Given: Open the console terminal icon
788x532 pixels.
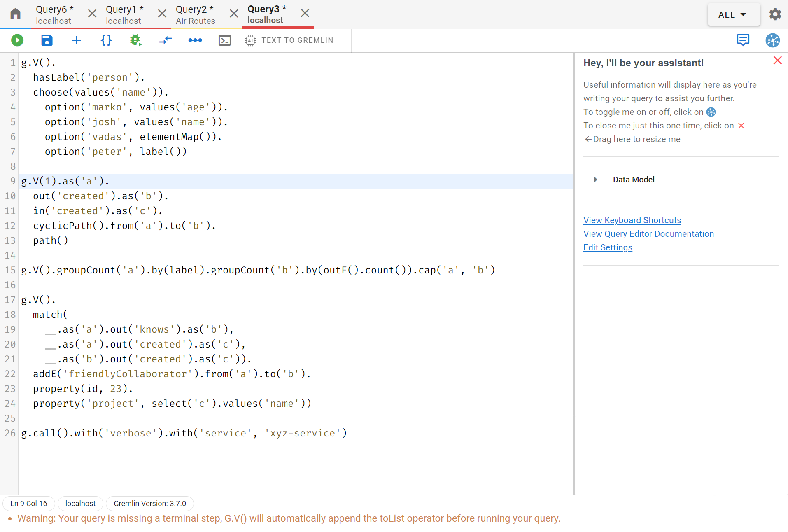Looking at the screenshot, I should click(x=225, y=40).
